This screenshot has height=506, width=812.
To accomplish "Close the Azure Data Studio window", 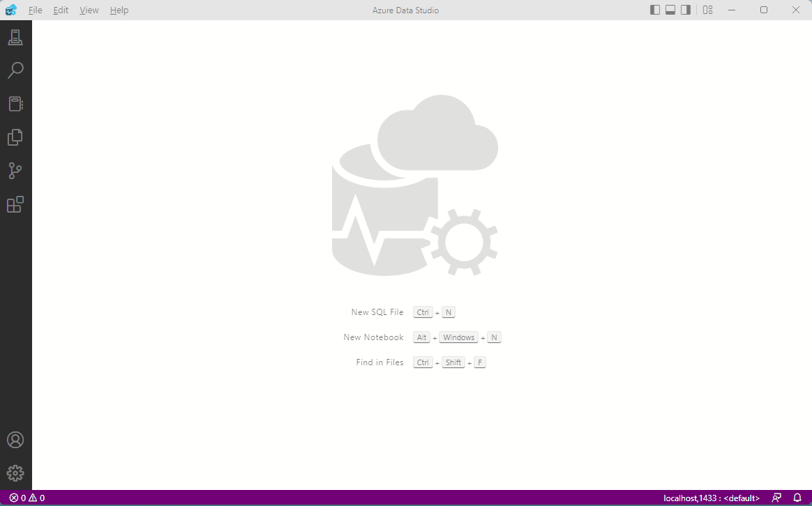I will 796,10.
